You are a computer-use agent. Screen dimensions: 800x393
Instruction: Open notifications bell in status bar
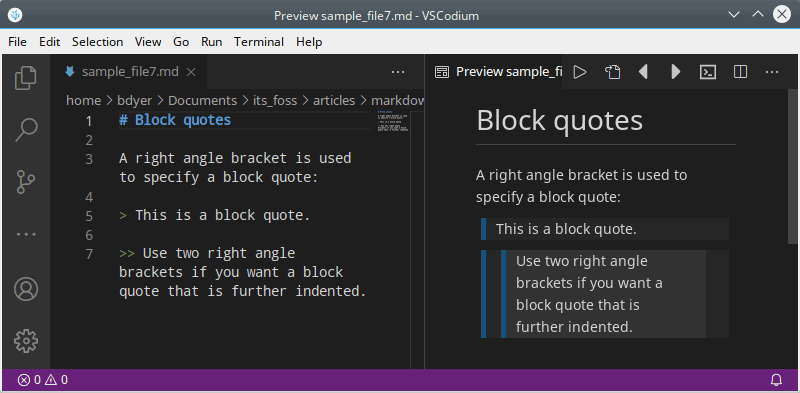[x=776, y=380]
